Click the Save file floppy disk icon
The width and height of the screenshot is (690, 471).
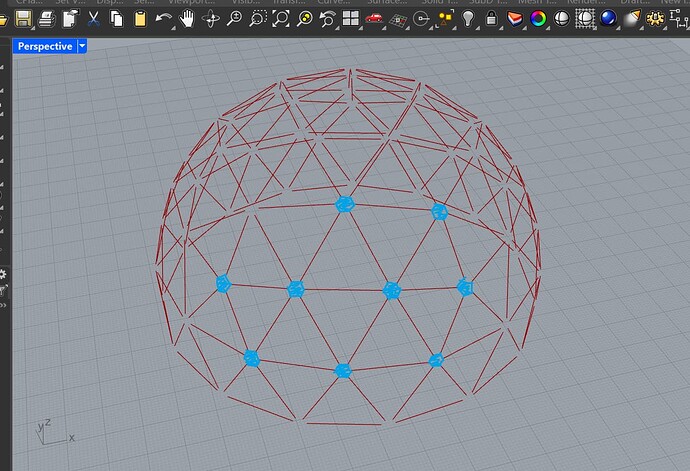pyautogui.click(x=23, y=19)
